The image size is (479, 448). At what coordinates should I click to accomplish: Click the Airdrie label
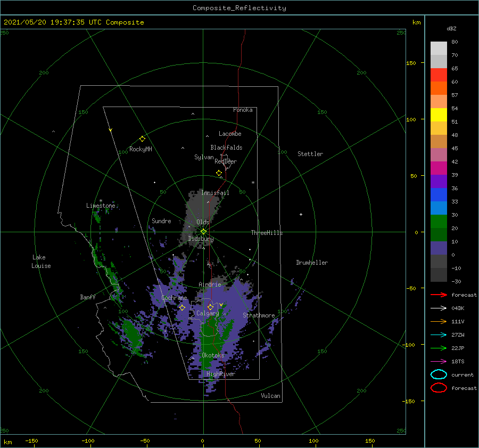pos(210,284)
